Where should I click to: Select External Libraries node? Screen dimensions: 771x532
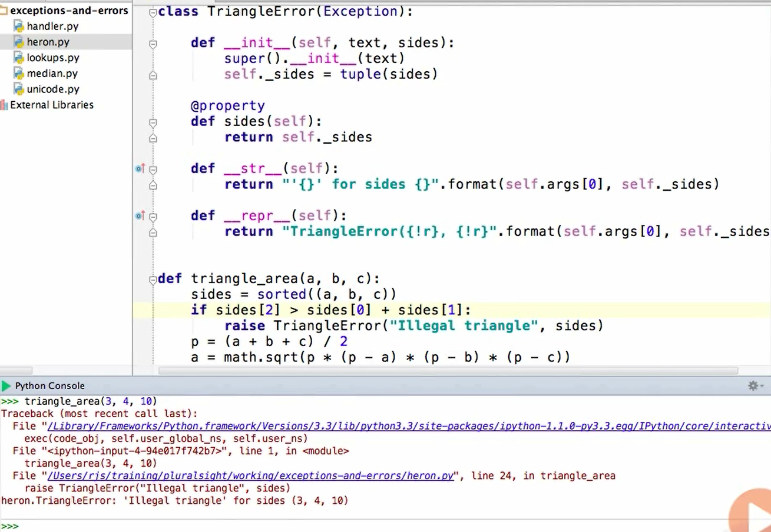(52, 105)
